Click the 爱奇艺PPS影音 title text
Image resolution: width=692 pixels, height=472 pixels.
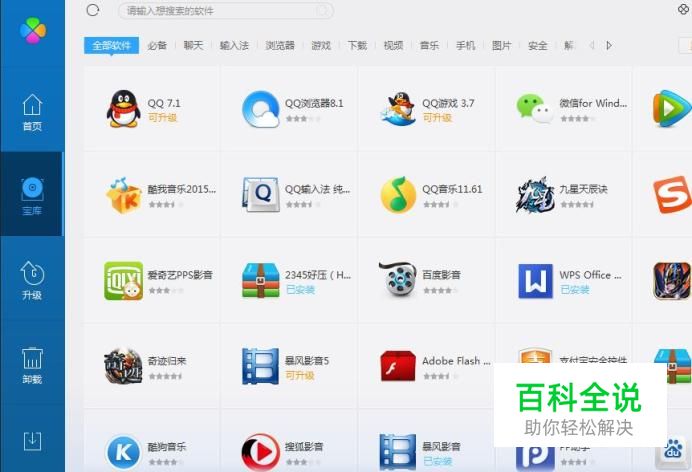[180, 275]
